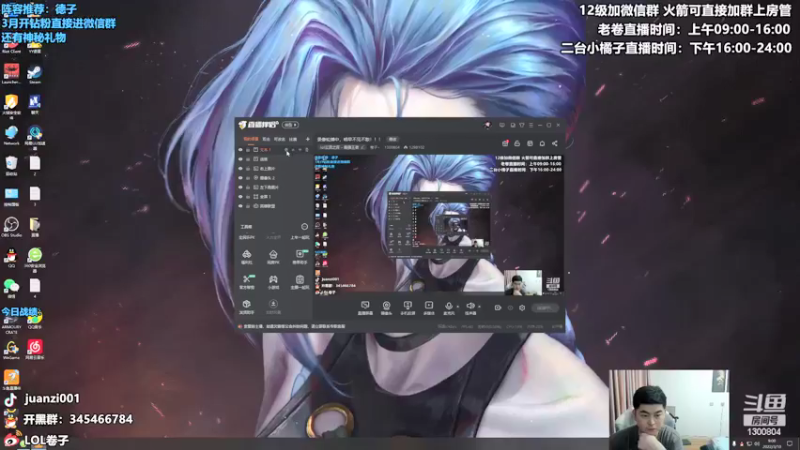
Task: Open the play-together tool beside gamepad icon
Action: [x=300, y=282]
